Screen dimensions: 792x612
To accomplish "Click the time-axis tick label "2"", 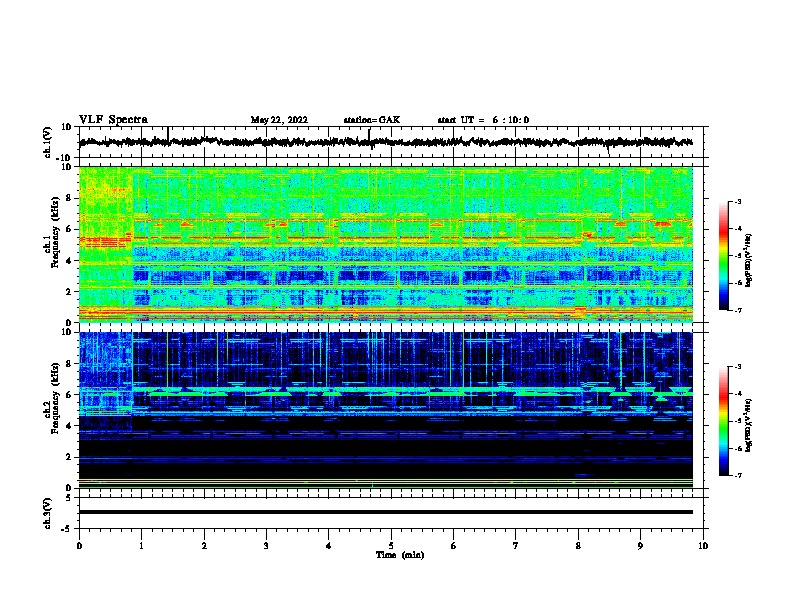I will tap(204, 546).
